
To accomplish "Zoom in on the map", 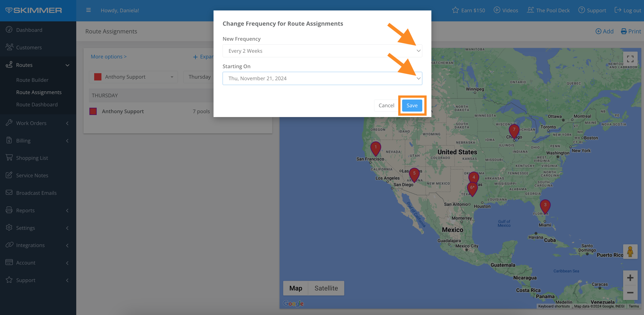I will (x=630, y=278).
